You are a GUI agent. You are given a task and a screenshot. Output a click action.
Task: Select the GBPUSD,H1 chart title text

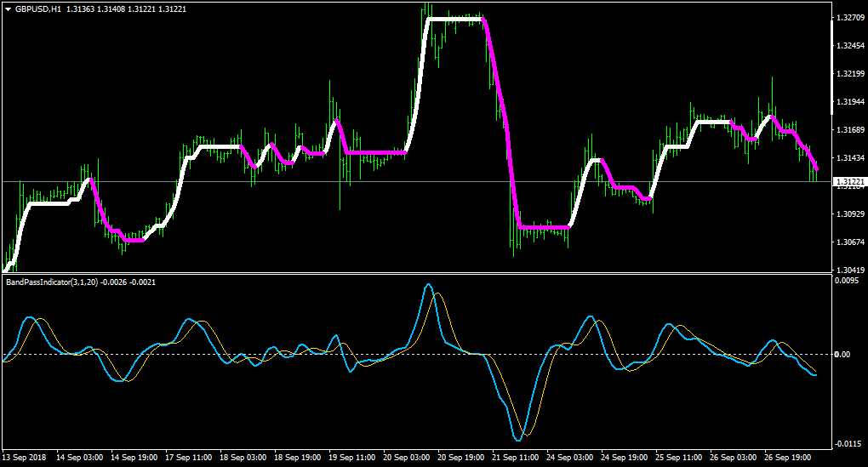38,9
